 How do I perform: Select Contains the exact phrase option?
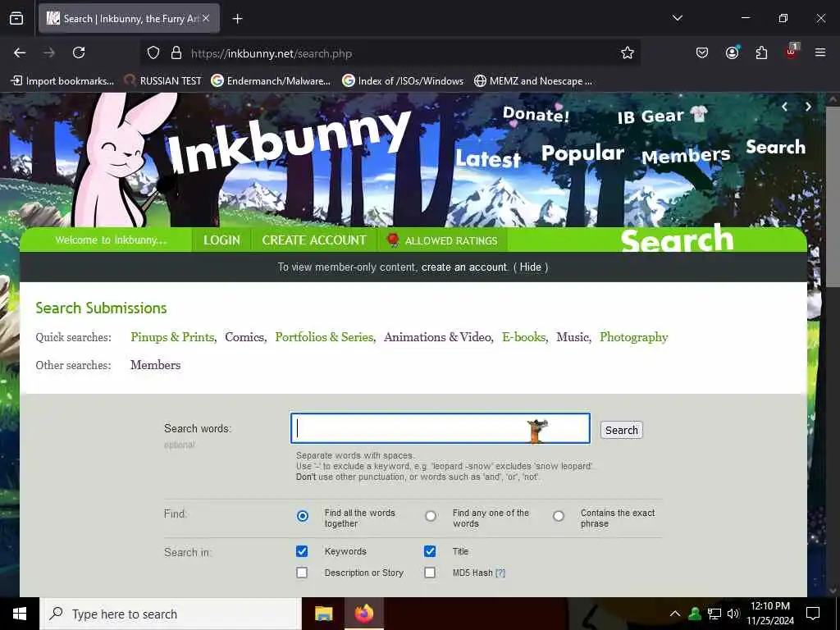coord(559,516)
